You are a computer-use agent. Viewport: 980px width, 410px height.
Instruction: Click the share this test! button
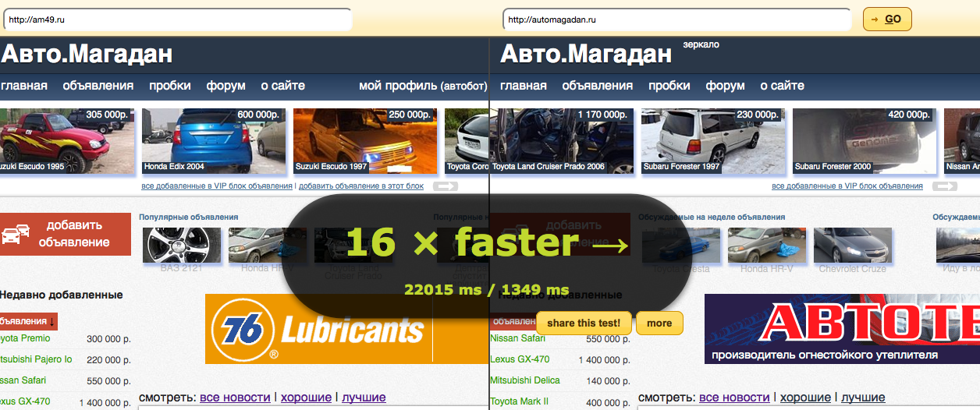pyautogui.click(x=584, y=323)
